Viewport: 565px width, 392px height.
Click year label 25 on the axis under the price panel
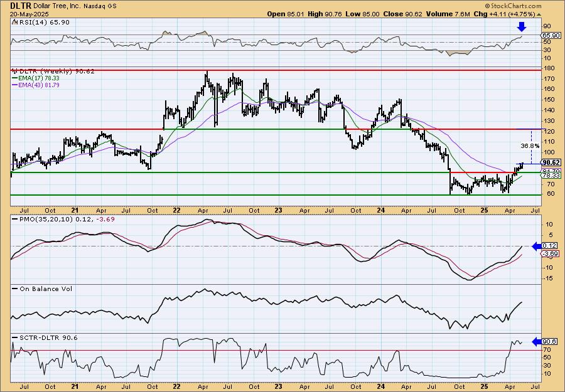click(485, 210)
